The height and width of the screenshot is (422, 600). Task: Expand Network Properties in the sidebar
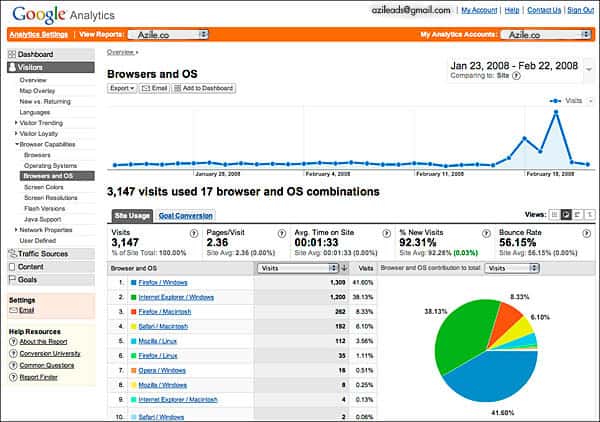pos(16,229)
